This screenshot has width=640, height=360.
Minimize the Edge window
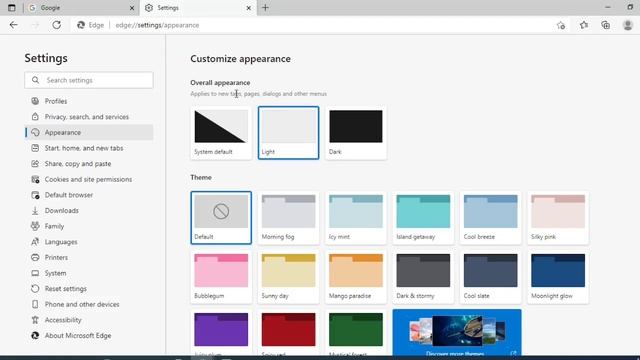point(608,7)
